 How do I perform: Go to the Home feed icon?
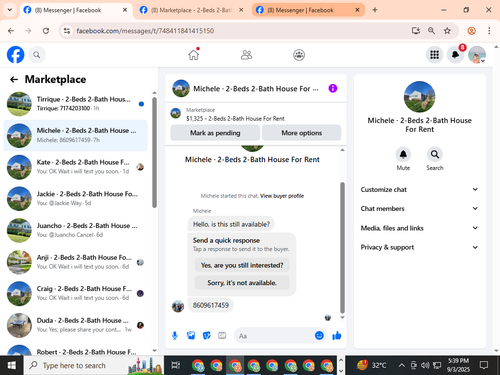point(194,55)
